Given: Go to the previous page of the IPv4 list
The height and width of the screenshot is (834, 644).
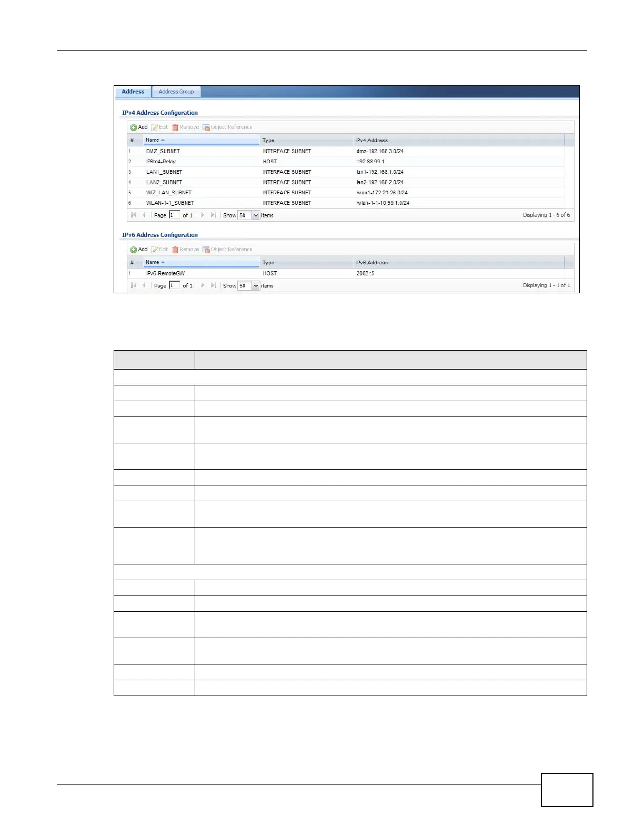Looking at the screenshot, I should click(144, 215).
